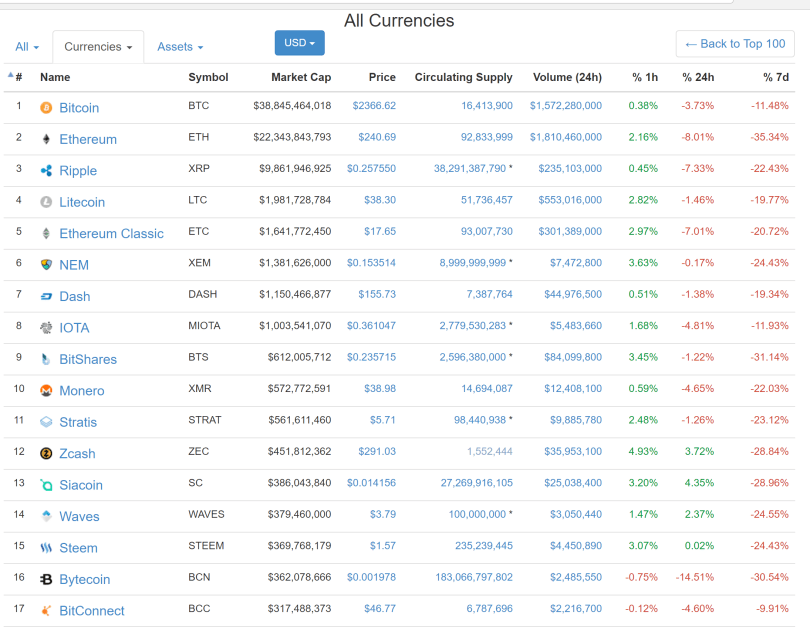Click the BitConnect logo icon
Viewport: 810px width, 635px height.
46,611
